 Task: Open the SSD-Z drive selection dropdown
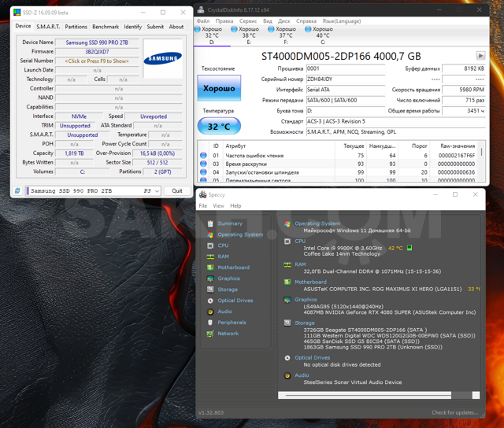pos(157,191)
